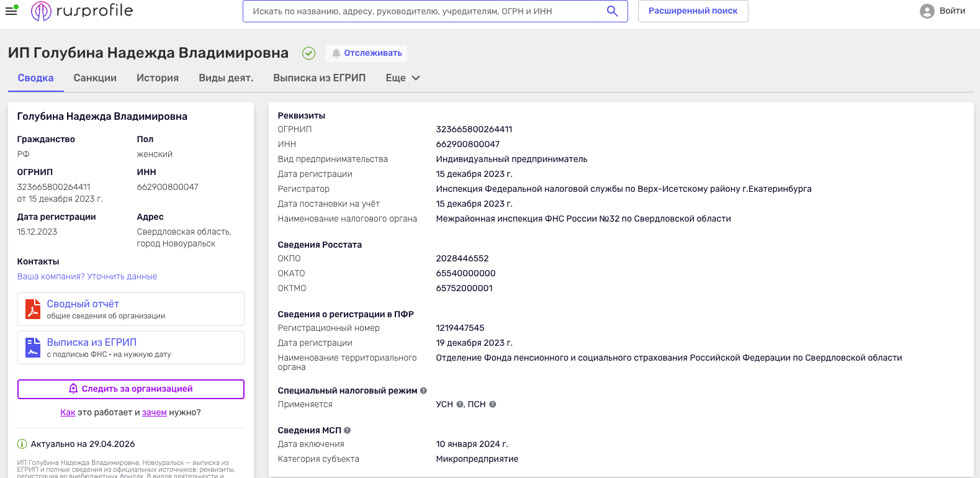This screenshot has height=478, width=980.
Task: Click the женский gender value
Action: 155,154
